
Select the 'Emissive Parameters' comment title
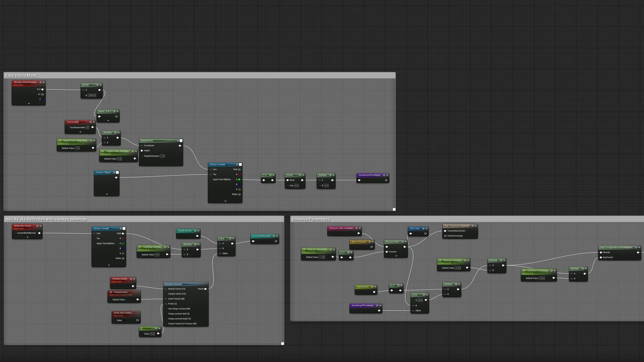(x=311, y=219)
